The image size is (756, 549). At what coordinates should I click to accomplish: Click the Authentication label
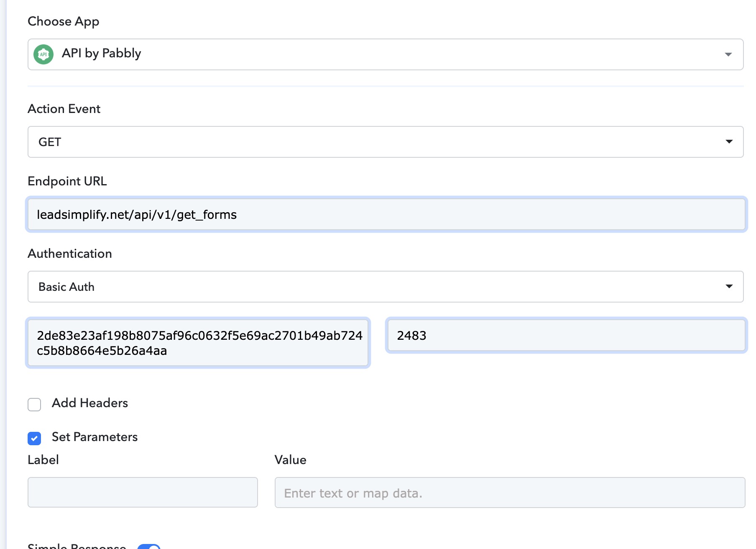point(70,254)
